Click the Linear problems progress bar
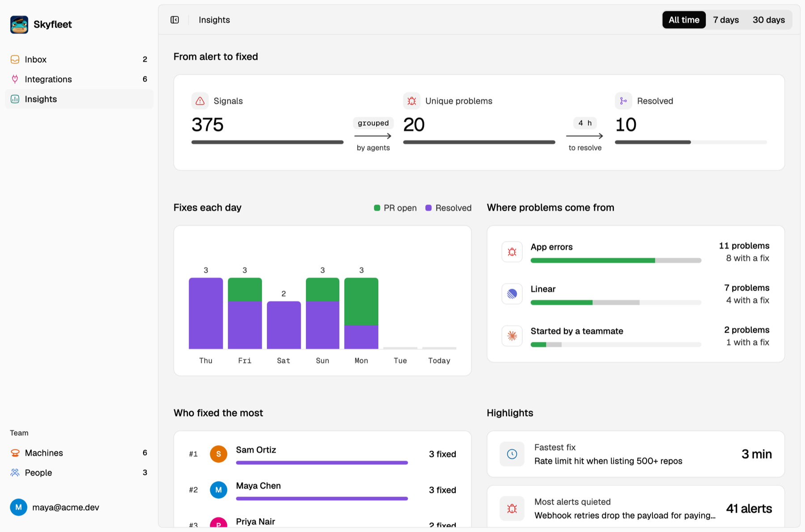805x532 pixels. coord(616,303)
